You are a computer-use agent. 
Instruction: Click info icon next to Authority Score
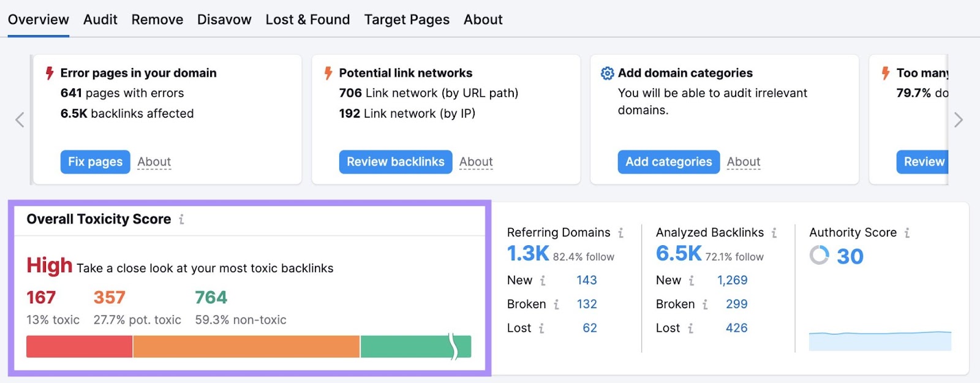click(907, 233)
